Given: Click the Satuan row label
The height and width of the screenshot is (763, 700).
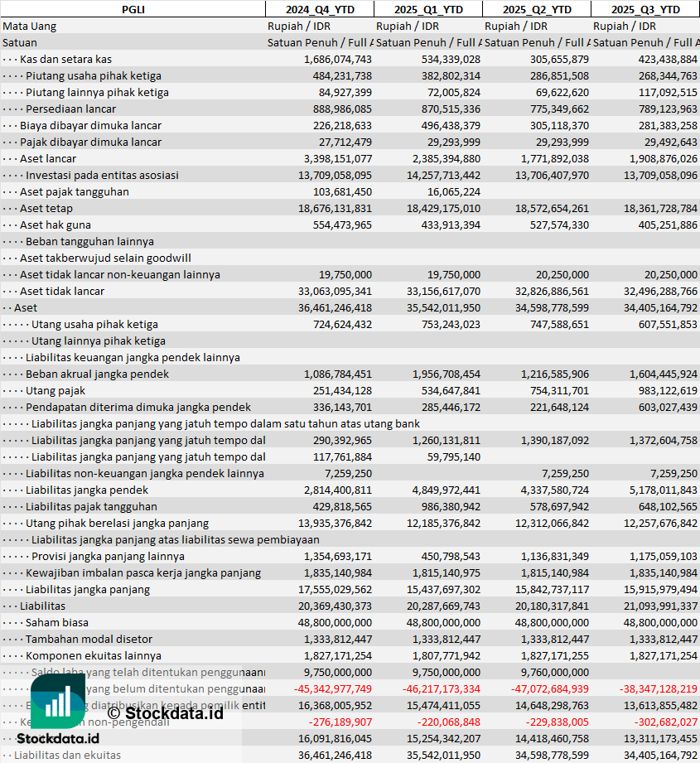Looking at the screenshot, I should (x=19, y=42).
